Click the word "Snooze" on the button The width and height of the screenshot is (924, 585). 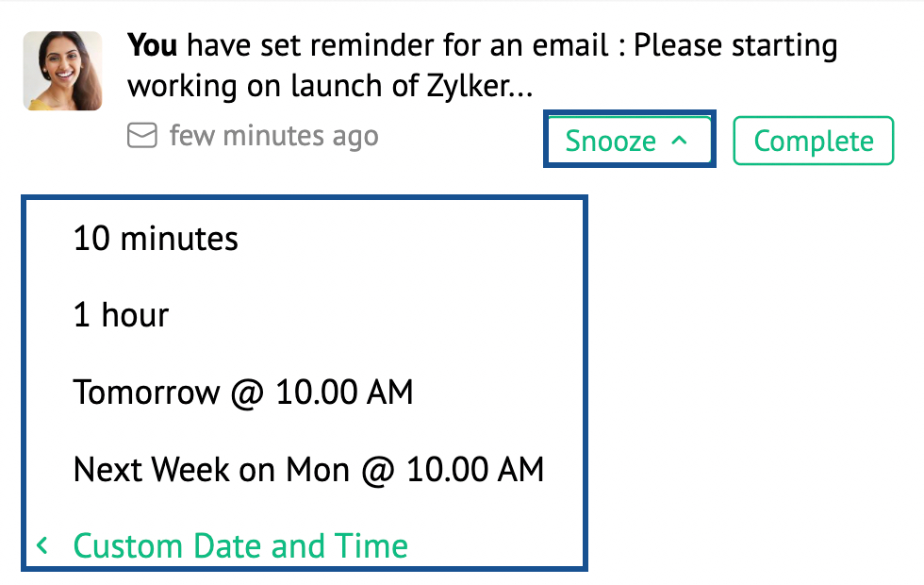[610, 141]
